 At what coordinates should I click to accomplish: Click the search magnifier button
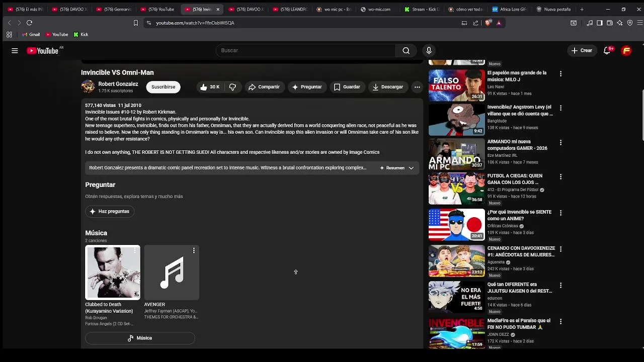pos(406,50)
